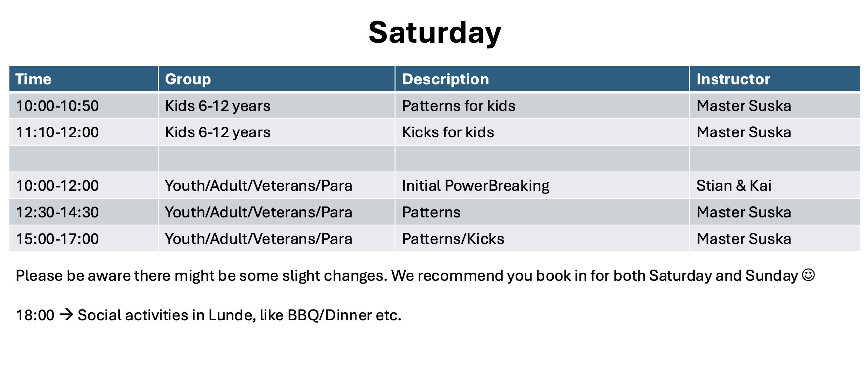Click the Kicks for kids cell
This screenshot has width=868, height=383.
[542, 132]
